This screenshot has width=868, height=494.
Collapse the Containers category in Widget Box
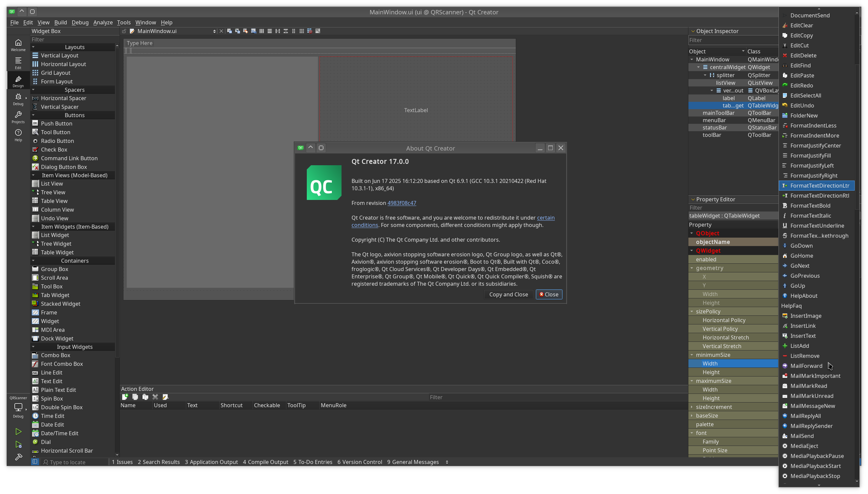click(x=33, y=261)
